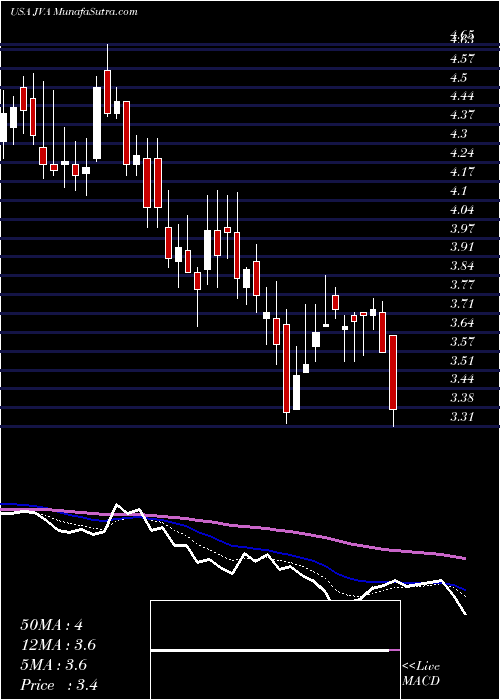The width and height of the screenshot is (500, 700).
Task: Select the 3.77 price level label
Action: click(x=462, y=285)
